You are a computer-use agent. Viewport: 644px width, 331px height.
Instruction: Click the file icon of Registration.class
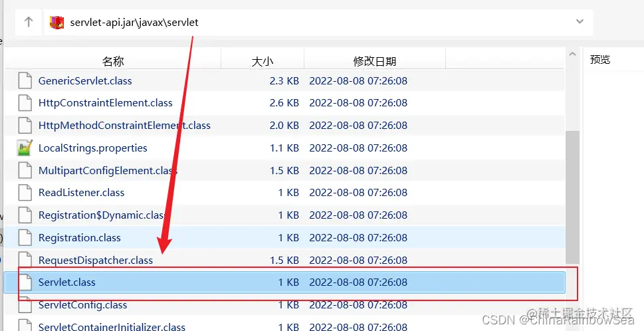click(x=25, y=238)
